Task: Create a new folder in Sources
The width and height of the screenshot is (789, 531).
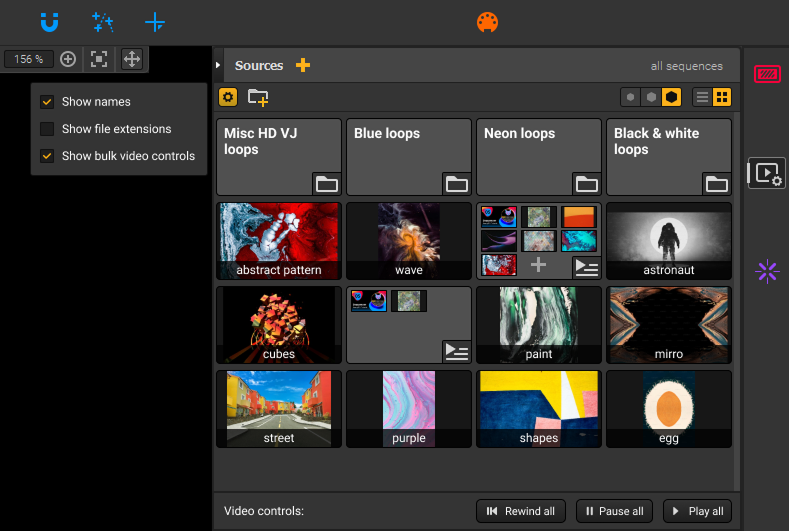Action: (x=258, y=97)
